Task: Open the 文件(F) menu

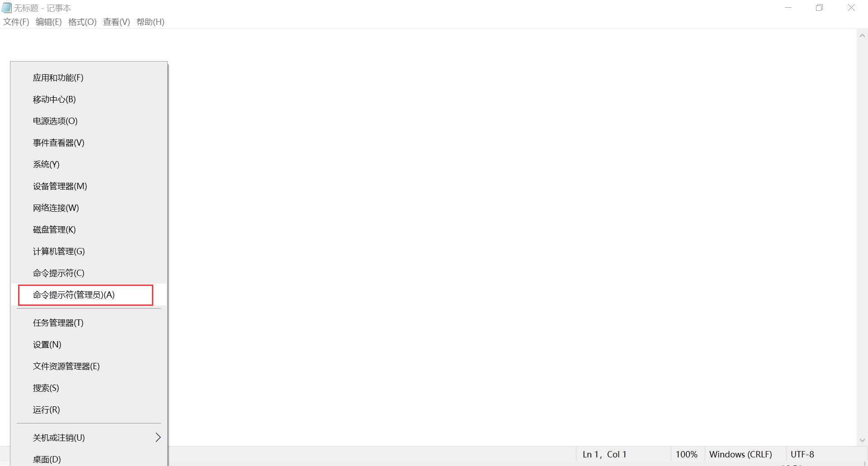Action: [16, 22]
